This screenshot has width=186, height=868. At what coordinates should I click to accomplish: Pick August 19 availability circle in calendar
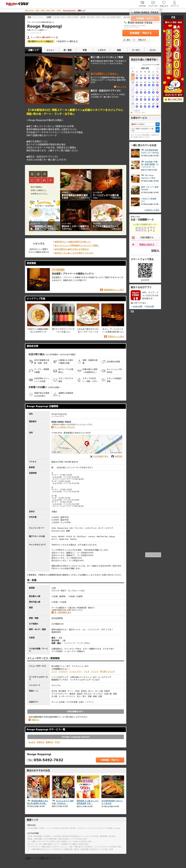[x=137, y=78]
